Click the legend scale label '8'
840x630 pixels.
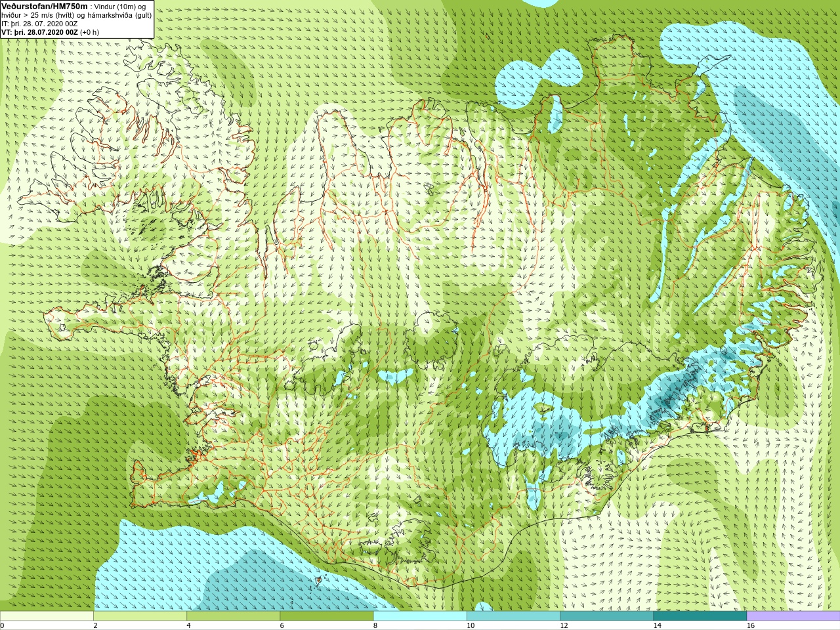click(x=375, y=625)
